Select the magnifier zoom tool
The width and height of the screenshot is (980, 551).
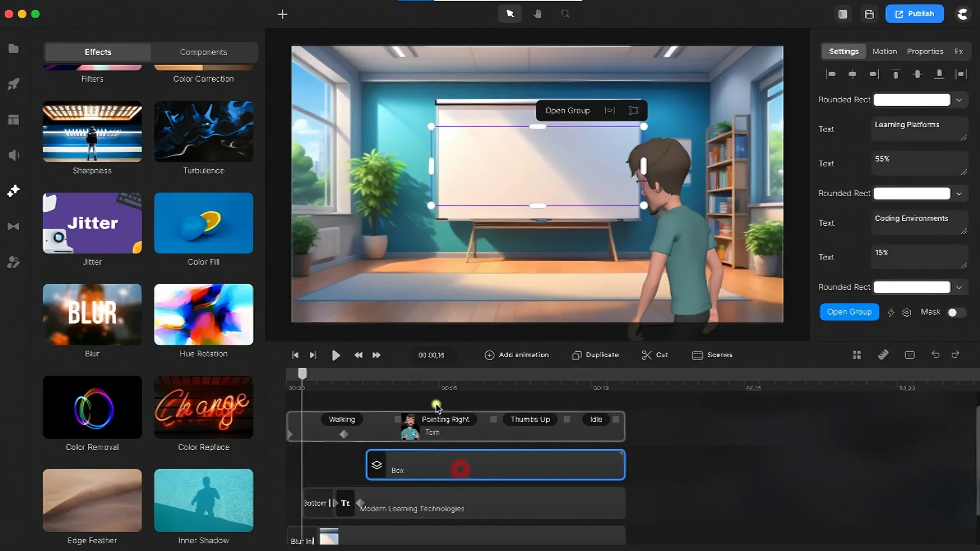[565, 14]
